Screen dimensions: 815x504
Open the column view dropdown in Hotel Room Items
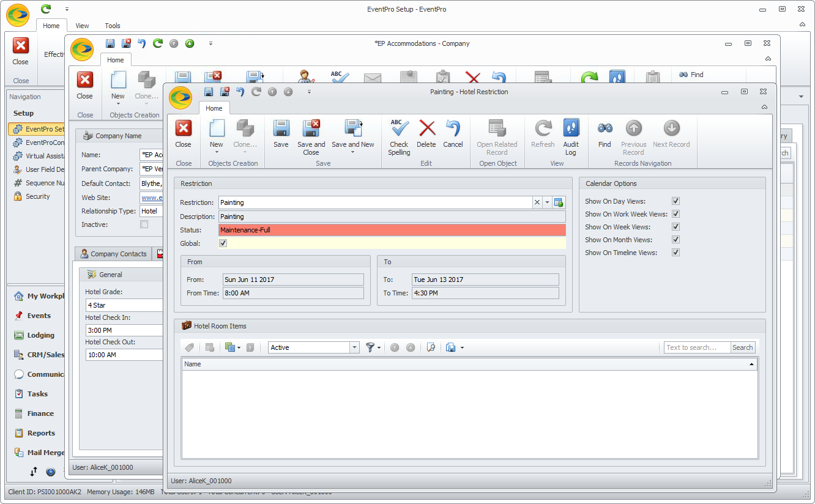tap(239, 347)
